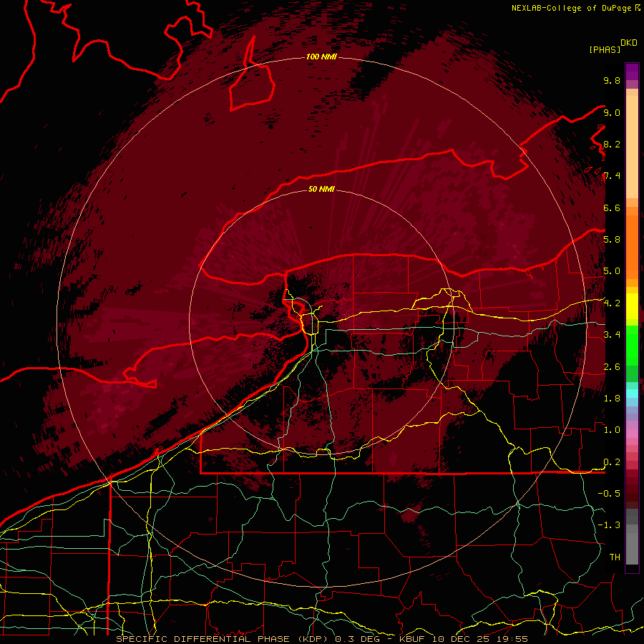
Task: Click the [PHAS] units label
Action: click(x=604, y=49)
